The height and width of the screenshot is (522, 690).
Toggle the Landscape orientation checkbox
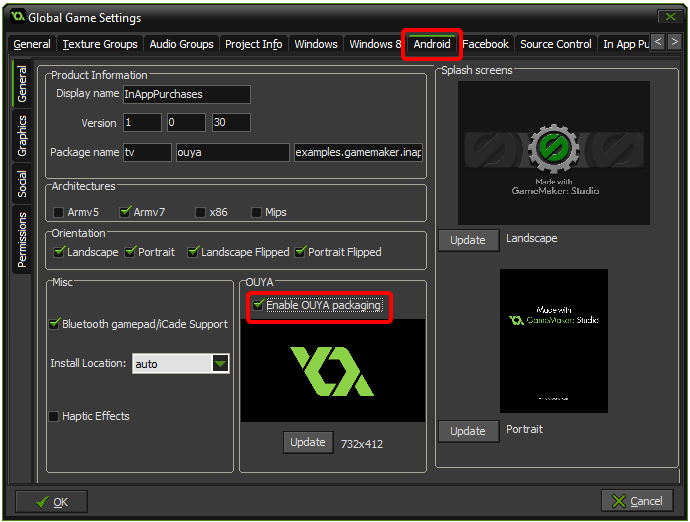click(59, 252)
